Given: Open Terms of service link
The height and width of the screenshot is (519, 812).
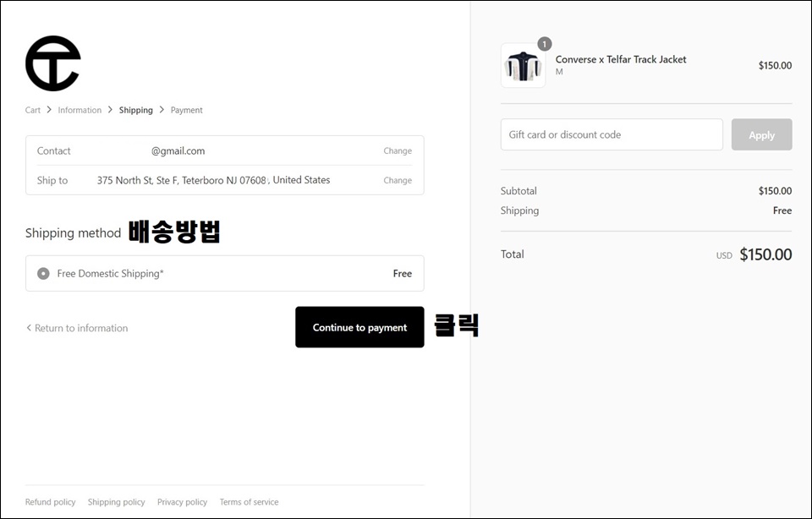Looking at the screenshot, I should click(x=249, y=502).
